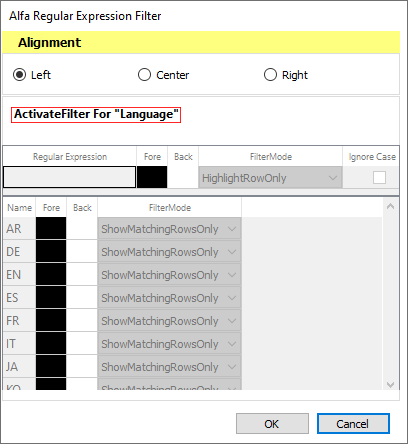Expand the FilterMode dropdown for AR row

169,229
